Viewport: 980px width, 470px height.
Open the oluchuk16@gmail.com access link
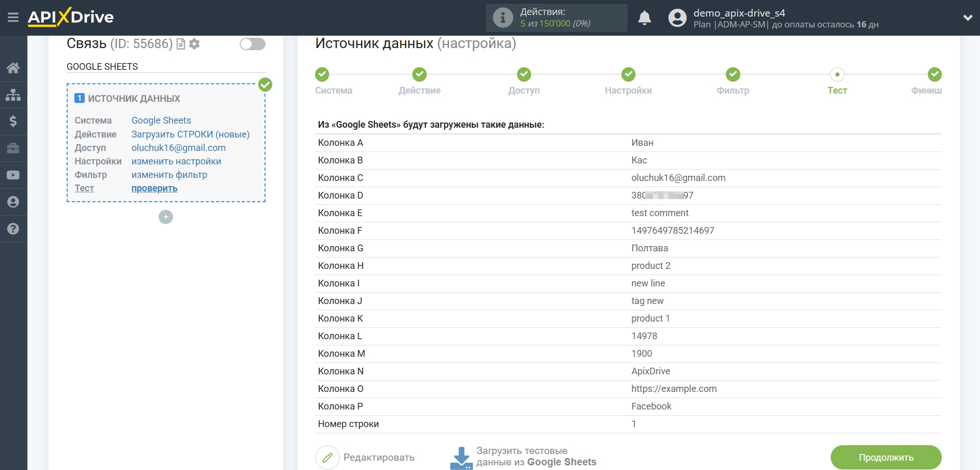[179, 148]
